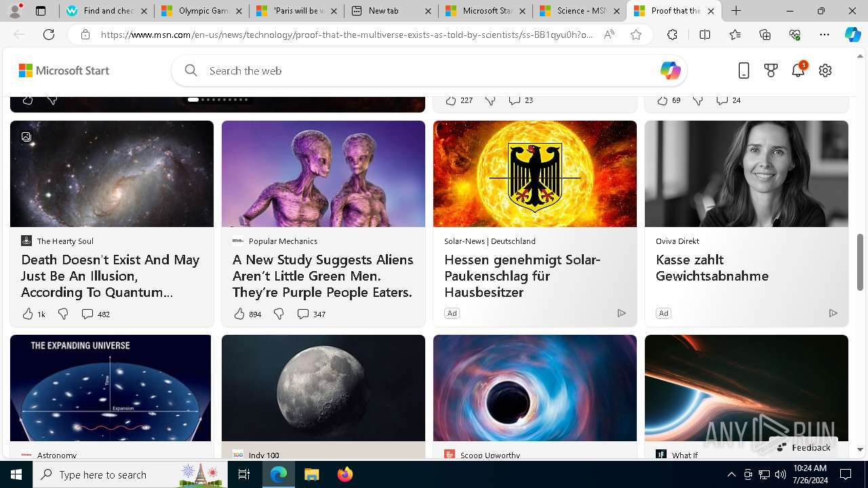Dislike the Purple People Eaters article
This screenshot has width=868, height=488.
coord(279,314)
